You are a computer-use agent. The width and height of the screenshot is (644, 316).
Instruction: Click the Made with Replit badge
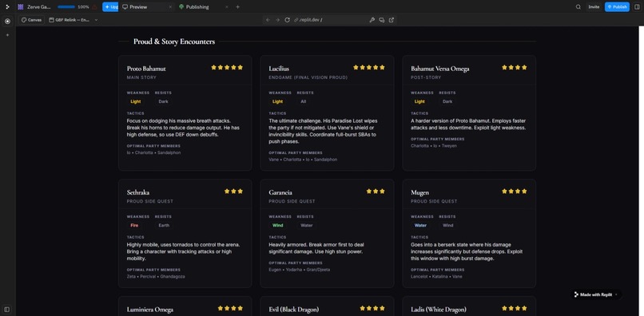596,294
